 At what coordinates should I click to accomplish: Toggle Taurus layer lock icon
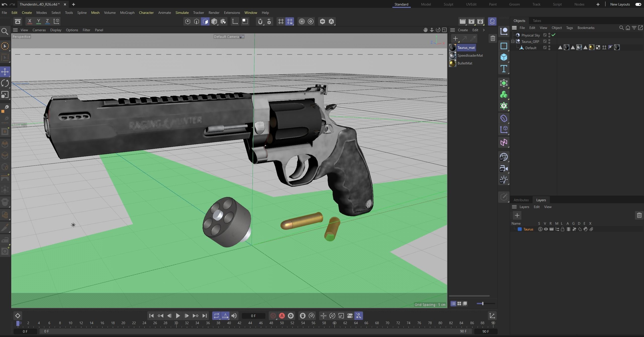click(563, 229)
